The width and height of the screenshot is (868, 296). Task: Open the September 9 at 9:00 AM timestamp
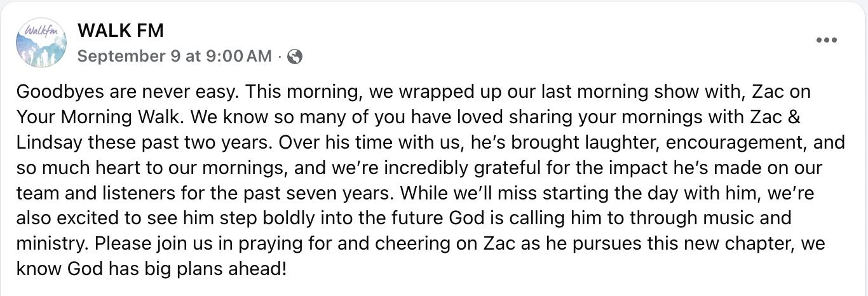[174, 56]
